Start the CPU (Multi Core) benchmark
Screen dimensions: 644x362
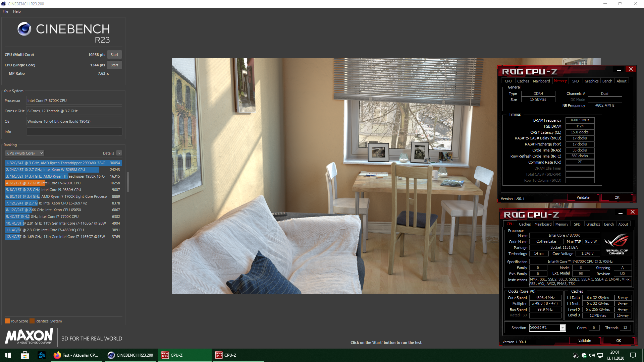point(114,54)
